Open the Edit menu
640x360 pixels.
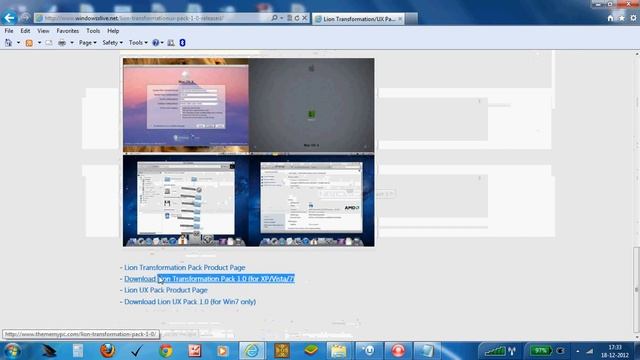pyautogui.click(x=25, y=31)
